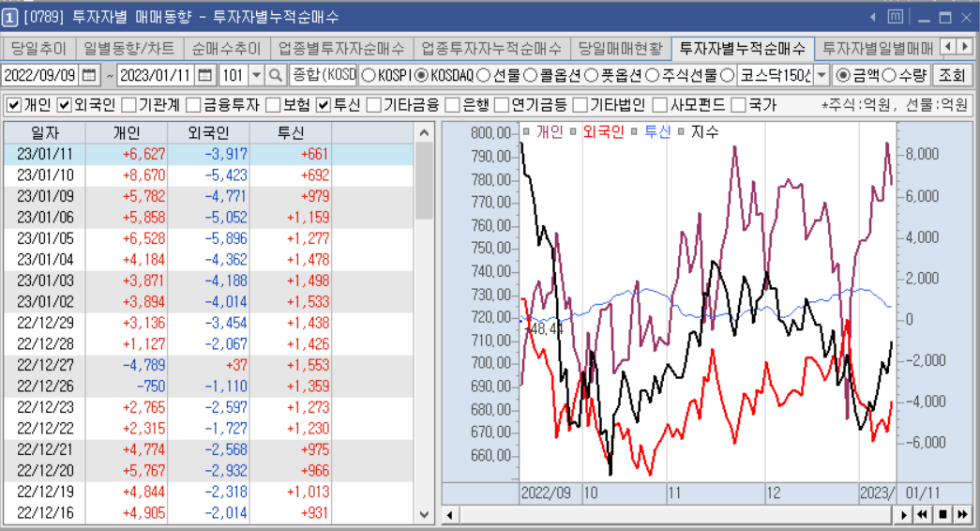Check the 국가 checkbox
The width and height of the screenshot is (980, 531).
click(739, 105)
